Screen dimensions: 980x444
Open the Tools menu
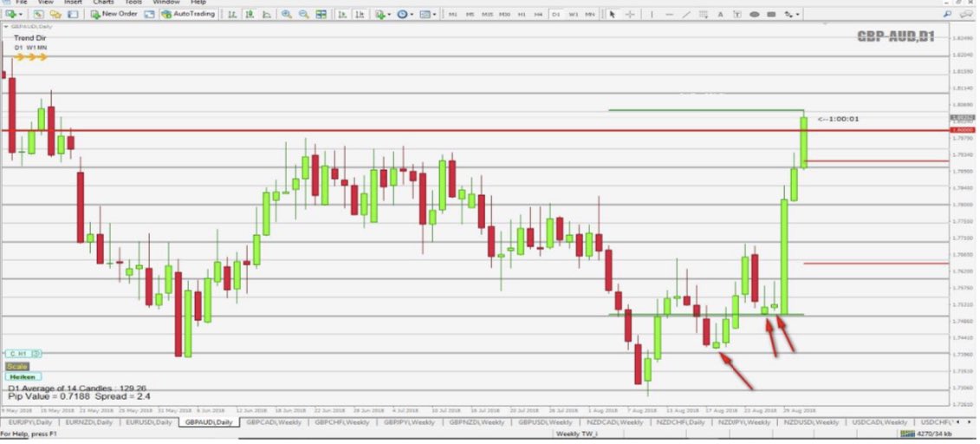pyautogui.click(x=133, y=3)
